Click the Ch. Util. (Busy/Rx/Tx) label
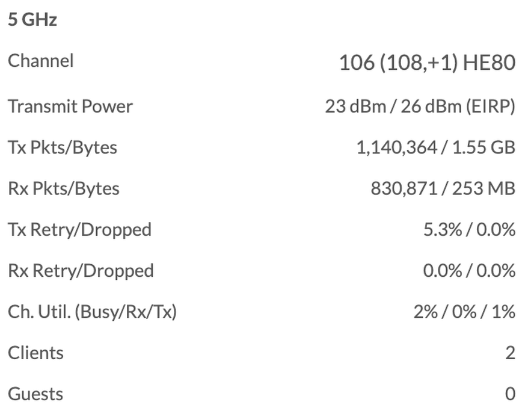This screenshot has height=420, width=531. 92,312
